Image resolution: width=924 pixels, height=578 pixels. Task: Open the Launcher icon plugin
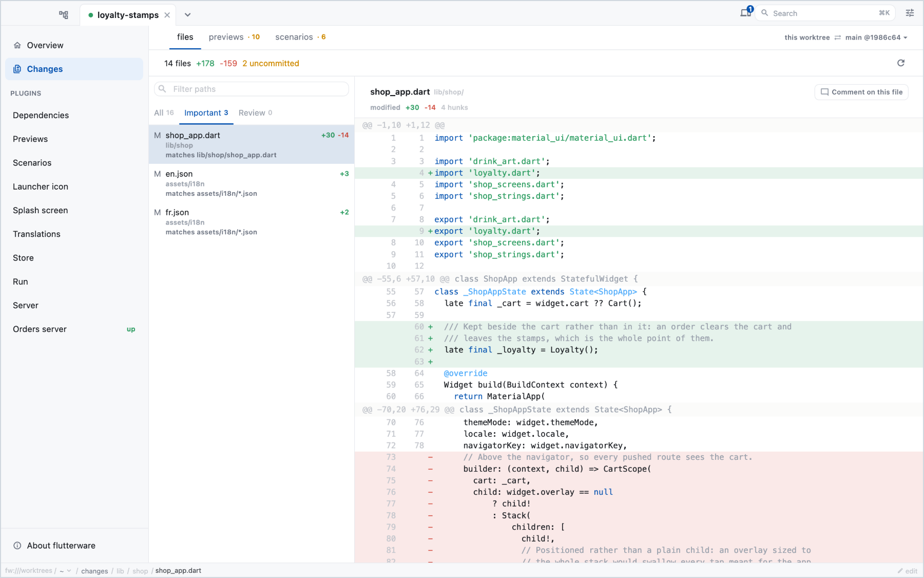74,187
